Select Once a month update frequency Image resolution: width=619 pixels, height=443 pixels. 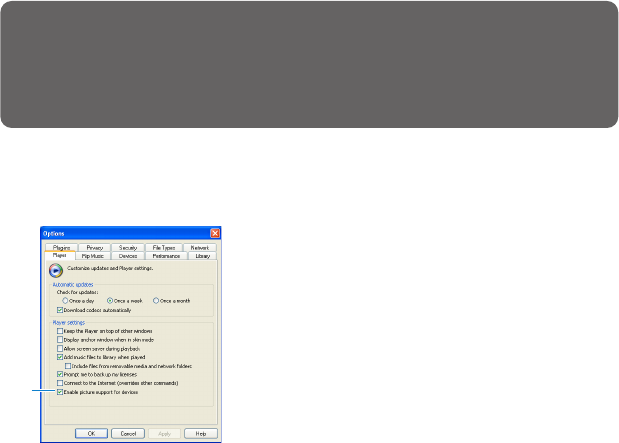(155, 300)
